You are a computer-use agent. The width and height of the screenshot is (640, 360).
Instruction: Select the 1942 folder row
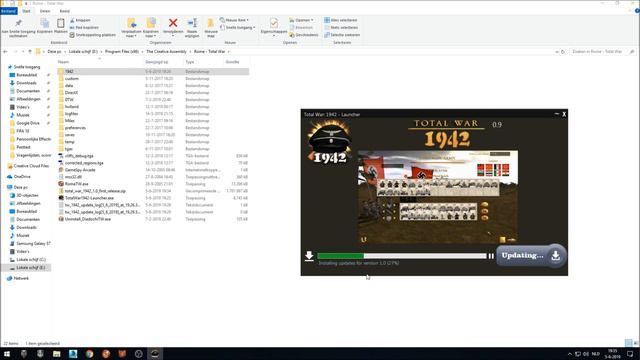(153, 71)
